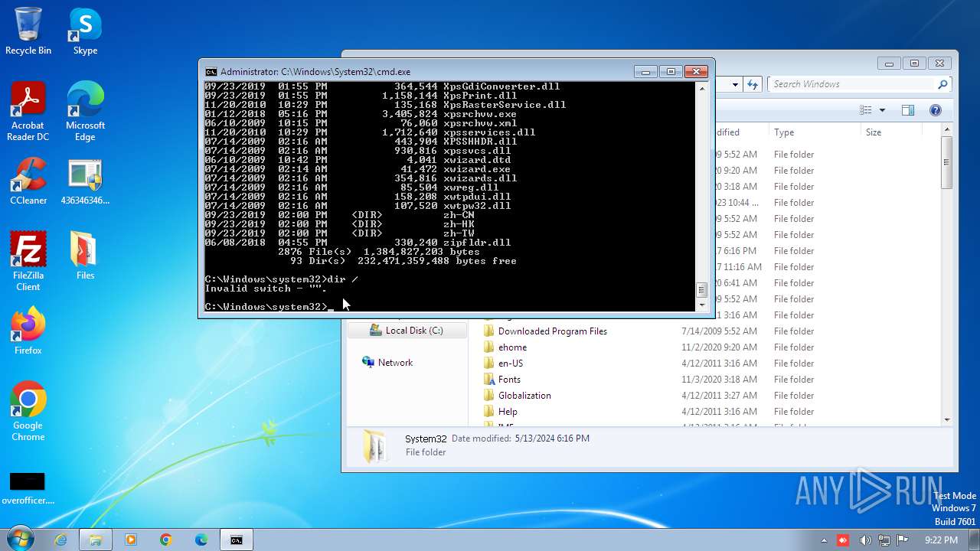Switch to Windows Explorer taskbar button
This screenshot has width=980, height=551.
96,540
